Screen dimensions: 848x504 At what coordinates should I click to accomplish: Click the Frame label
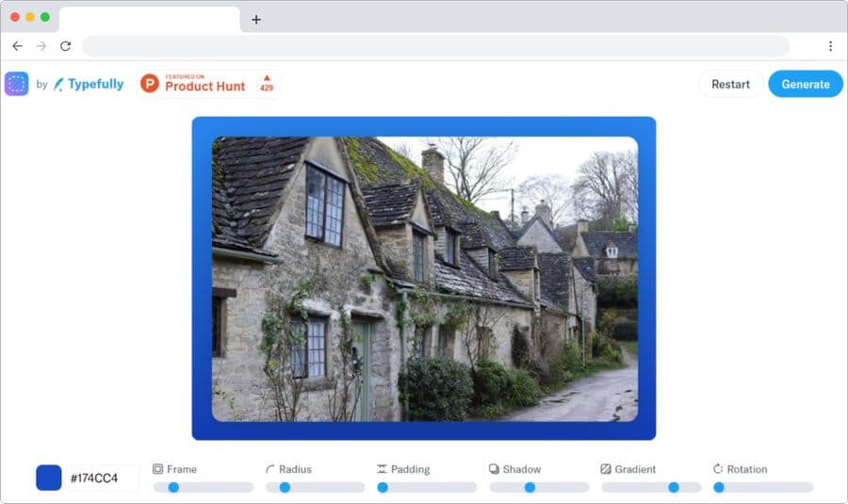(182, 469)
